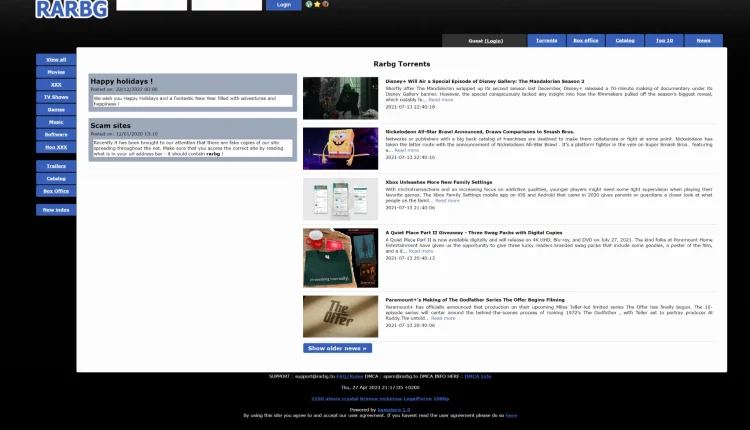The width and height of the screenshot is (750, 430).
Task: Switch to the Torrents tab
Action: pos(547,41)
